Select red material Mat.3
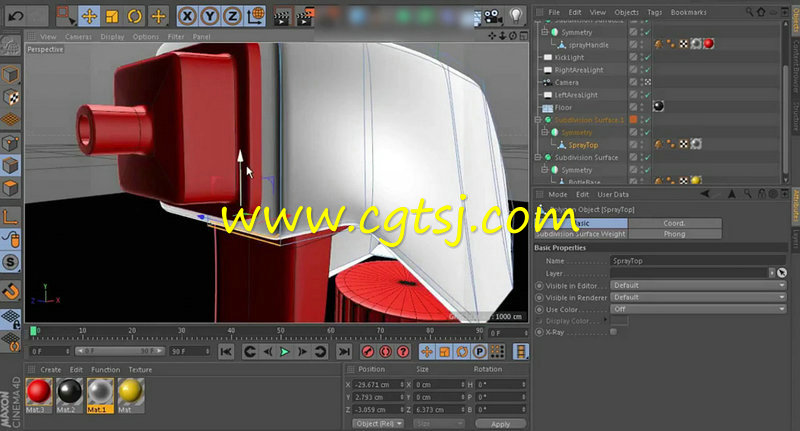Viewport: 800px width, 431px height. [39, 395]
